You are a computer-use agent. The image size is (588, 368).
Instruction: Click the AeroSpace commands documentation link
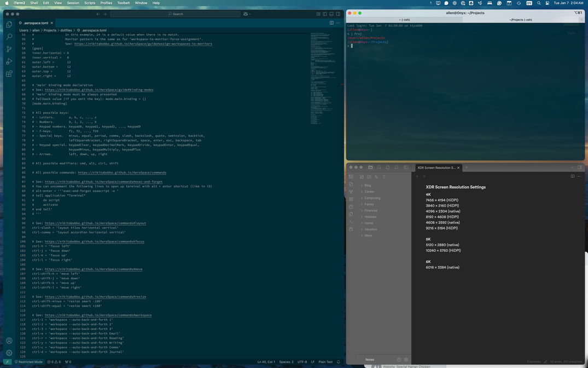pyautogui.click(x=123, y=172)
